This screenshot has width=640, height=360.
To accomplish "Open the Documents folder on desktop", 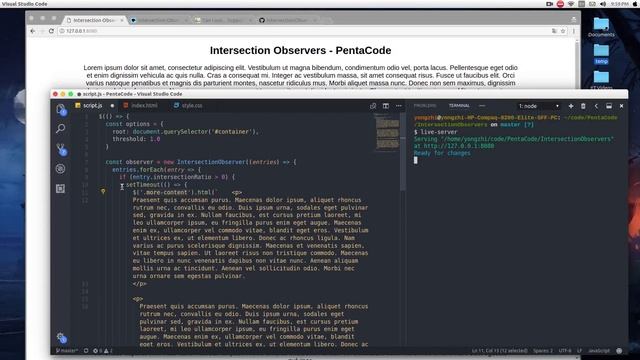I will (x=601, y=27).
